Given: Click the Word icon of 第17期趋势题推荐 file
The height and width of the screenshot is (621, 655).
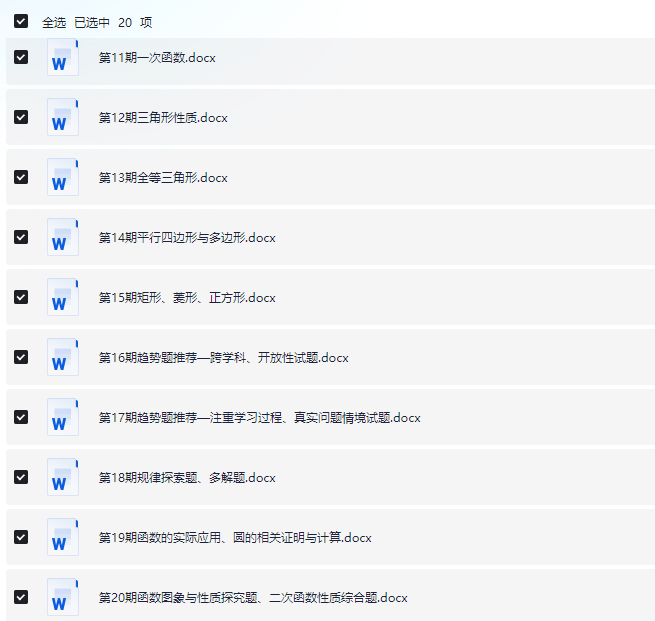Looking at the screenshot, I should click(x=63, y=417).
